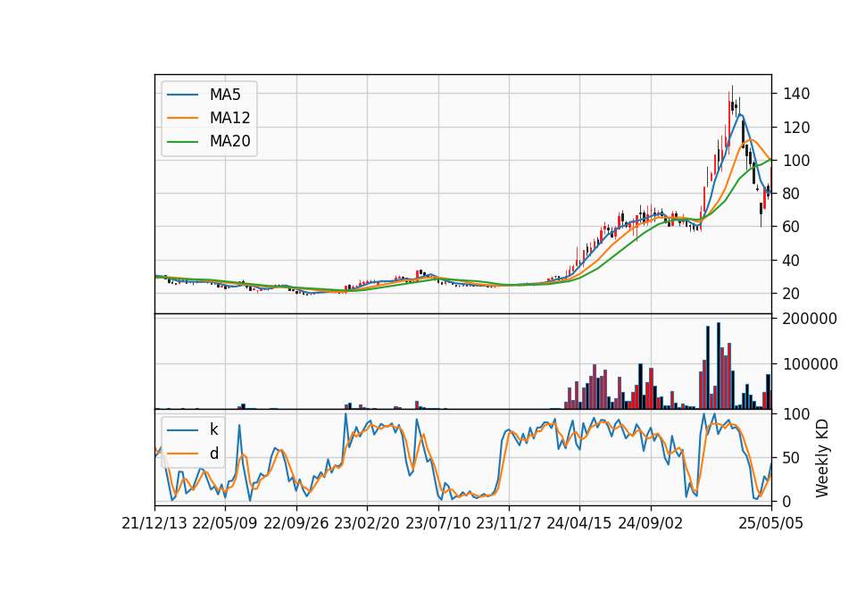Select the 23/07/10 date tick label

click(437, 523)
